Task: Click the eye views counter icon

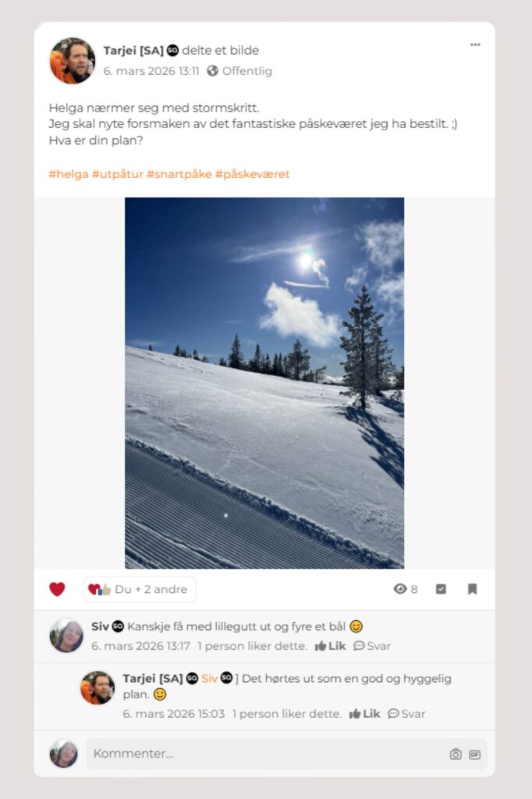Action: point(400,589)
